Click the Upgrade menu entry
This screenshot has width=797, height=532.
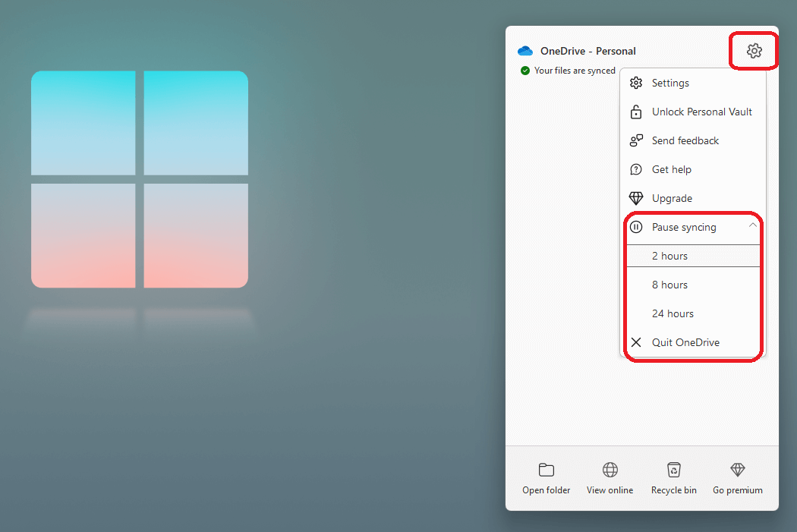[672, 198]
